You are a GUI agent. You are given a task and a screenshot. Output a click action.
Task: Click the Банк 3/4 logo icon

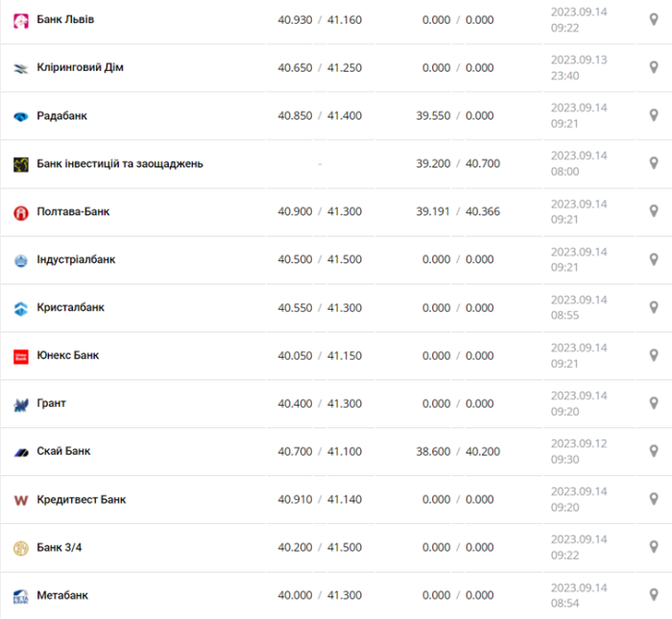tap(21, 548)
